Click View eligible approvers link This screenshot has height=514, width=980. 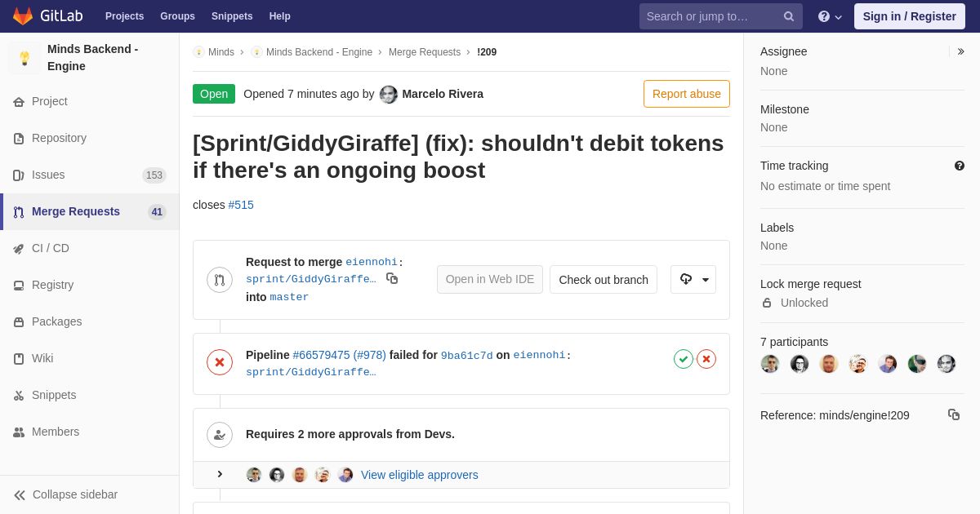pyautogui.click(x=420, y=475)
